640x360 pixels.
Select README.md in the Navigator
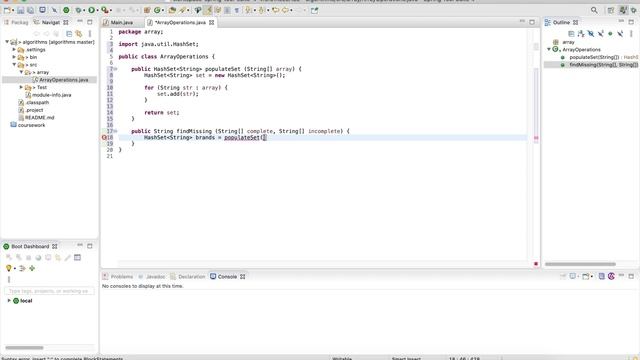click(39, 118)
